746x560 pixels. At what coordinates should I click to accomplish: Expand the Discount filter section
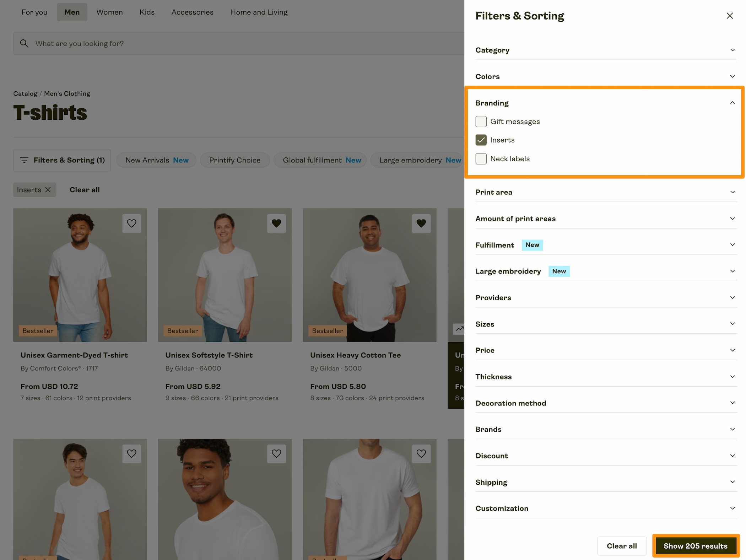606,456
